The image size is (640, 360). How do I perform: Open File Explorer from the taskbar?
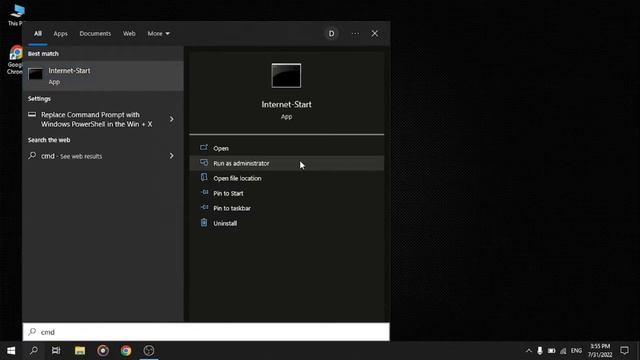pyautogui.click(x=80, y=351)
